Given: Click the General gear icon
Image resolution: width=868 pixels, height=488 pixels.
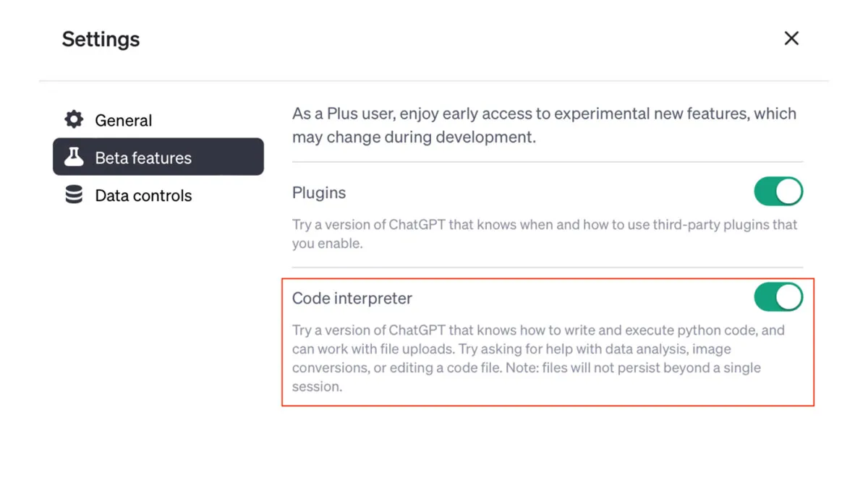Looking at the screenshot, I should pyautogui.click(x=74, y=120).
